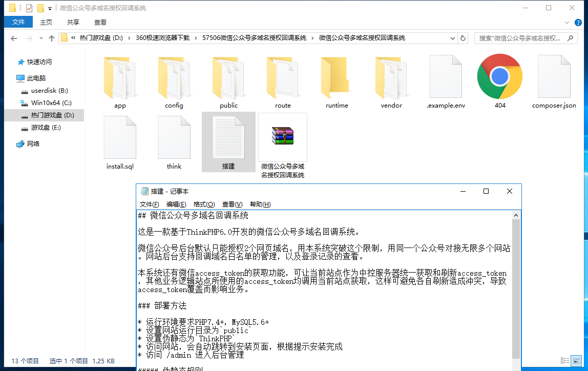Open the 查看 ribbon tab in Explorer
The height and width of the screenshot is (371, 588).
100,22
